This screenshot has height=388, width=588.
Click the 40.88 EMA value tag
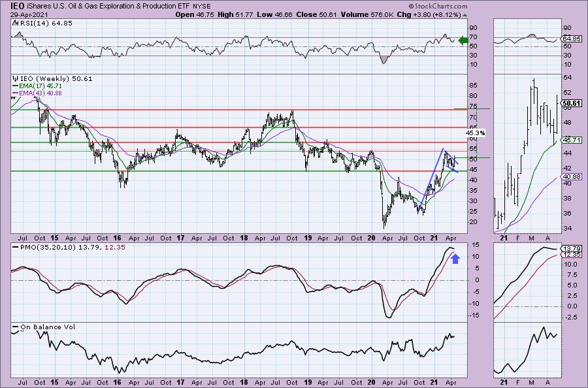tap(572, 176)
